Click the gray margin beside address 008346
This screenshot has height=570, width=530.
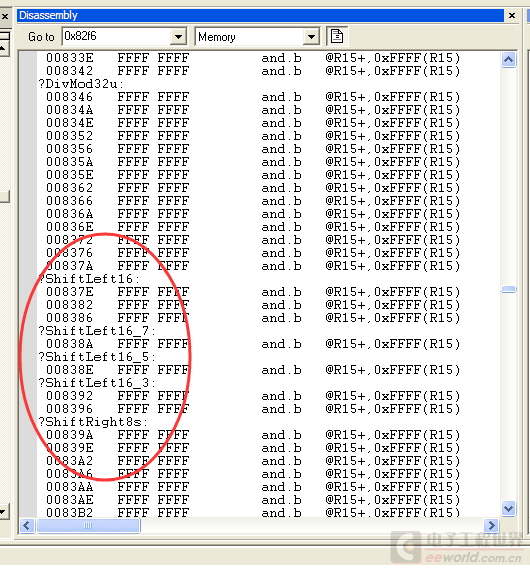(28, 97)
